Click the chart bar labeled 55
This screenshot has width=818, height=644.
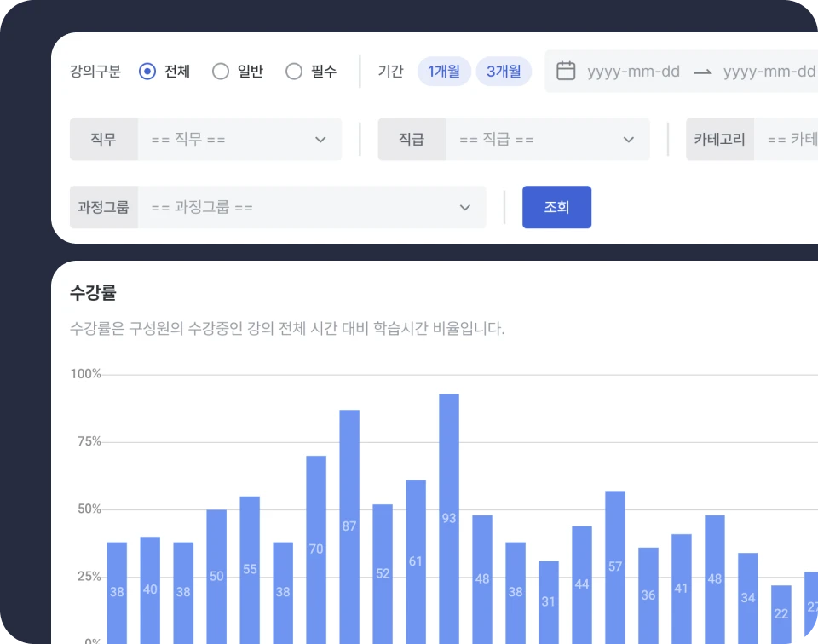(x=250, y=569)
